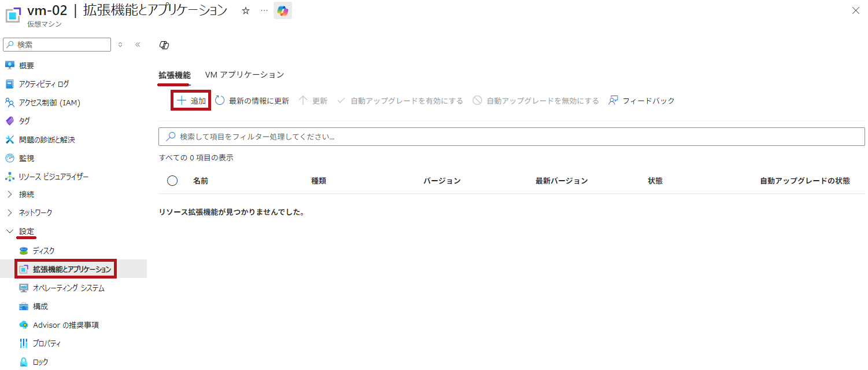Click the 追加 add button
The image size is (868, 370).
click(191, 100)
